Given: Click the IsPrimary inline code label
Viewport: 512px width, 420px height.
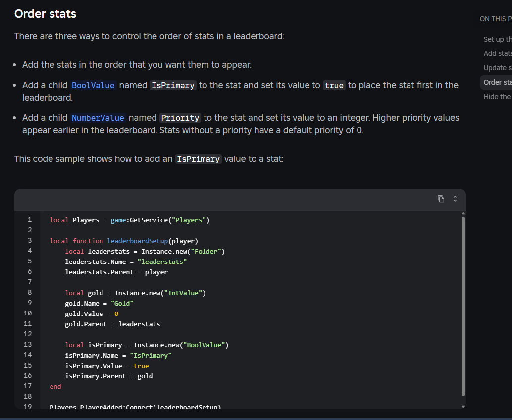Looking at the screenshot, I should click(173, 85).
